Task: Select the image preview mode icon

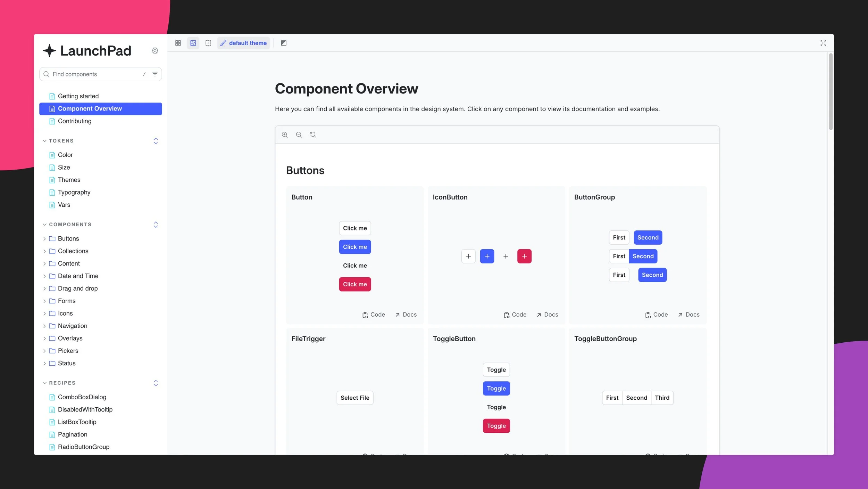Action: point(193,43)
